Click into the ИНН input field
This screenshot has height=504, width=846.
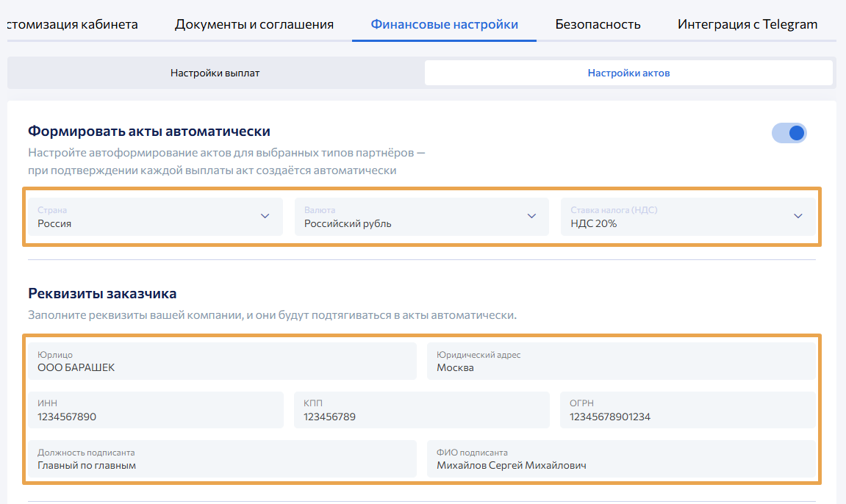click(x=155, y=410)
